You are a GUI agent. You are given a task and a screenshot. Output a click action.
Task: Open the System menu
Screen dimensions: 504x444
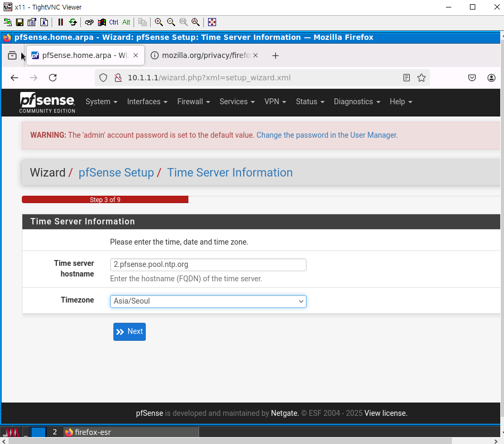[x=101, y=102]
